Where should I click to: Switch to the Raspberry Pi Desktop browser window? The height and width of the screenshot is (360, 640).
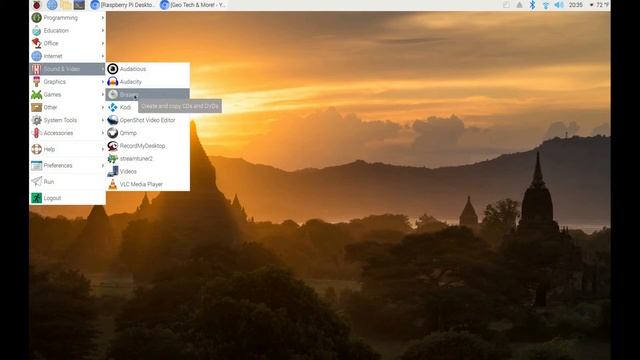(x=123, y=5)
